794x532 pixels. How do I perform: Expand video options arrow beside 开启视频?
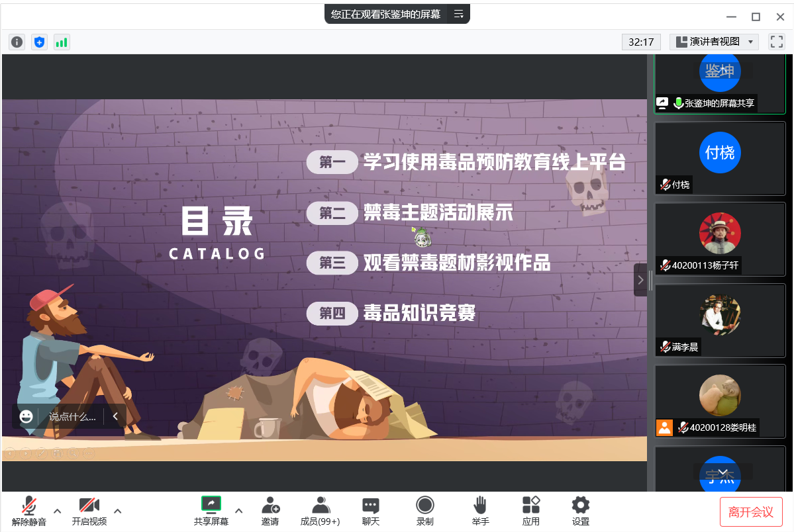pyautogui.click(x=118, y=511)
